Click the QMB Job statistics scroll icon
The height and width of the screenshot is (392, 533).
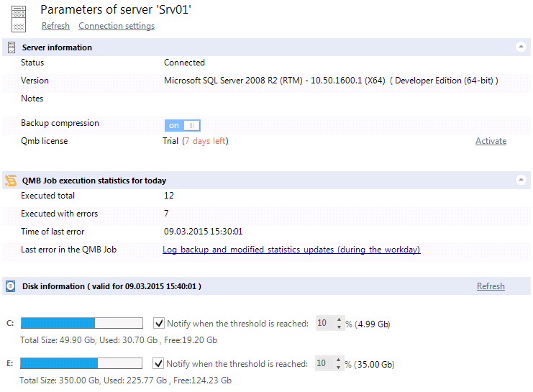pyautogui.click(x=11, y=181)
